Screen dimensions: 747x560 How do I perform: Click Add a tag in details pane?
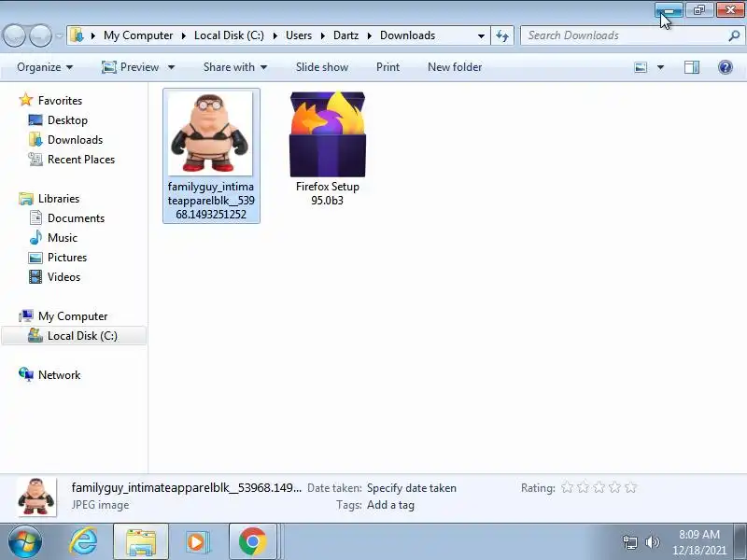[390, 505]
